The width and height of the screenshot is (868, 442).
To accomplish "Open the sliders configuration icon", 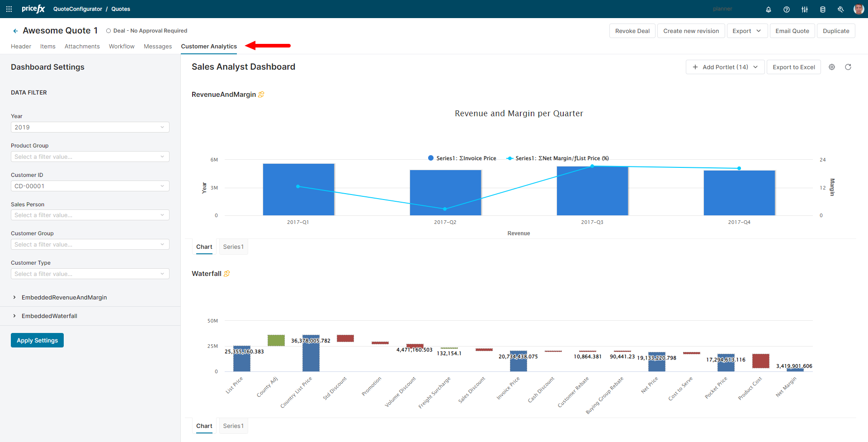I will click(x=805, y=10).
